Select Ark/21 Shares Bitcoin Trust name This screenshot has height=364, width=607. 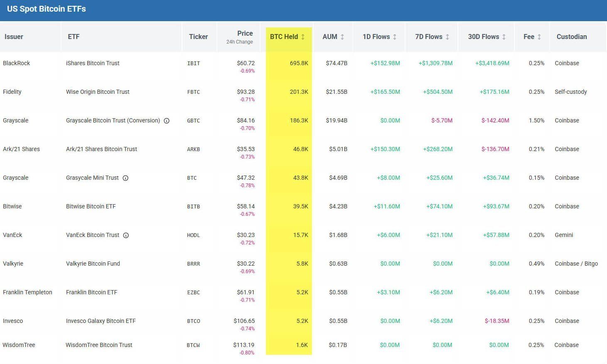(x=101, y=149)
